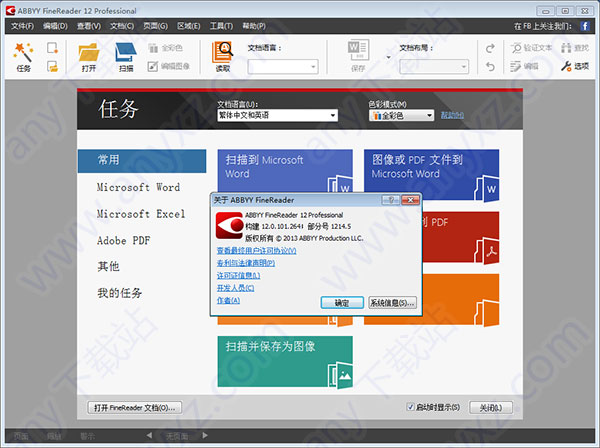Click the 打开 FineReader 文档(O)... button
Viewport: 600px width, 448px height.
coord(134,408)
